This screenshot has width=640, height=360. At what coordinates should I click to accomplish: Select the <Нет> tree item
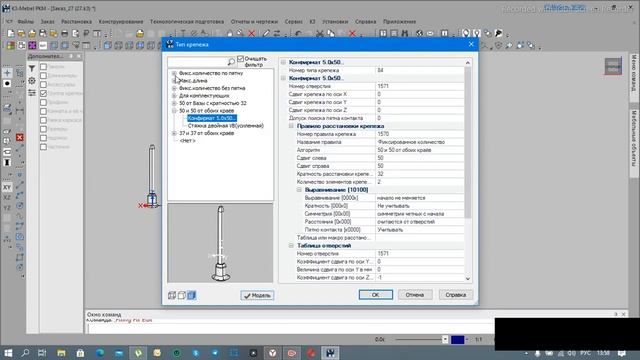tap(187, 140)
